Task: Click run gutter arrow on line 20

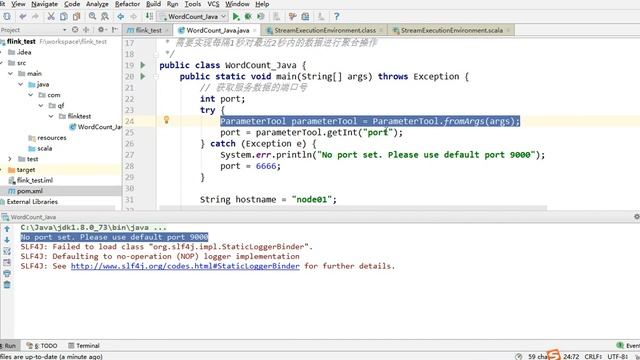Action: pyautogui.click(x=143, y=76)
